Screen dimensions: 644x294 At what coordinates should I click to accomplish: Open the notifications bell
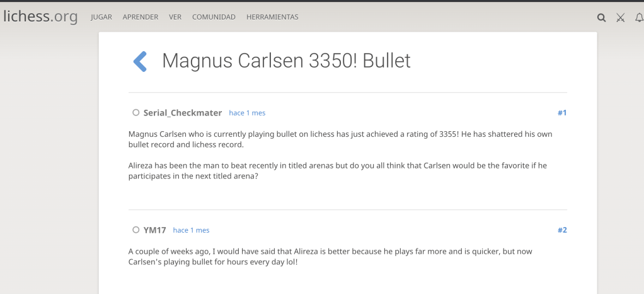click(x=639, y=18)
